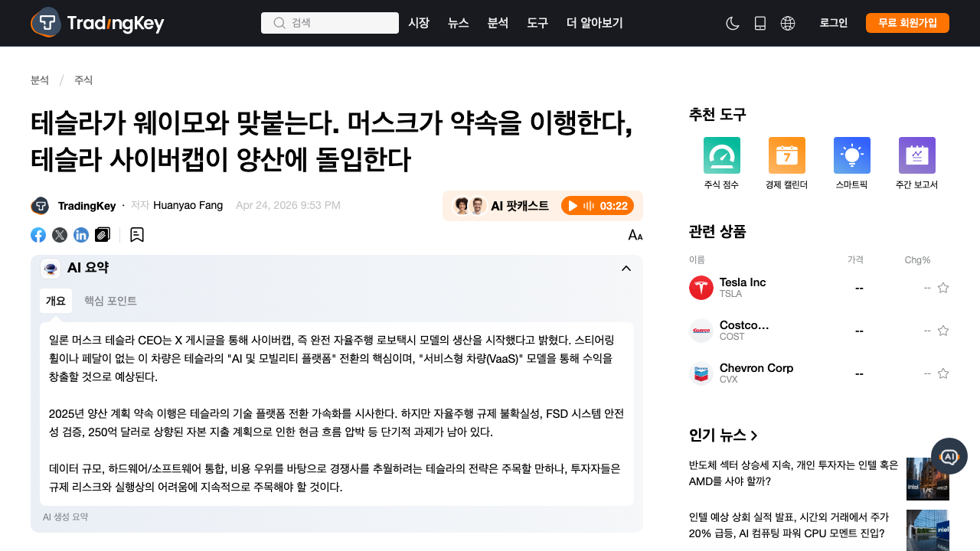Open the TradingKey author avatar
Viewport: 980px width, 551px height.
40,206
